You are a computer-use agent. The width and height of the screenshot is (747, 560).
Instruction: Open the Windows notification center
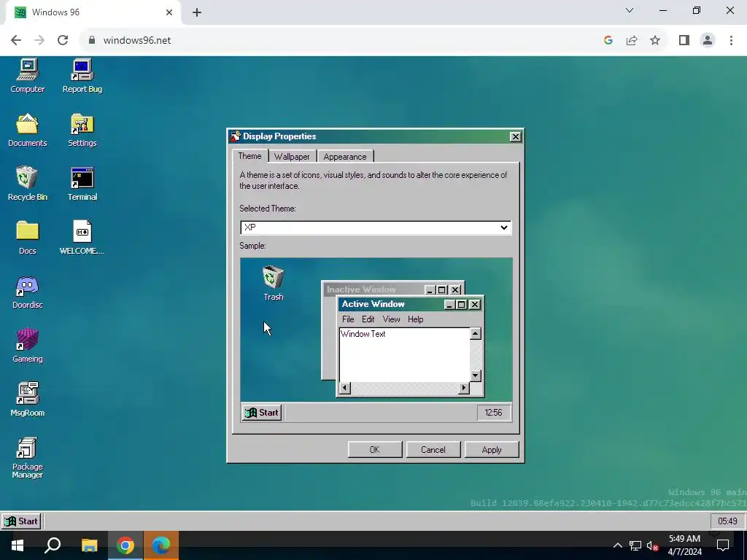723,545
